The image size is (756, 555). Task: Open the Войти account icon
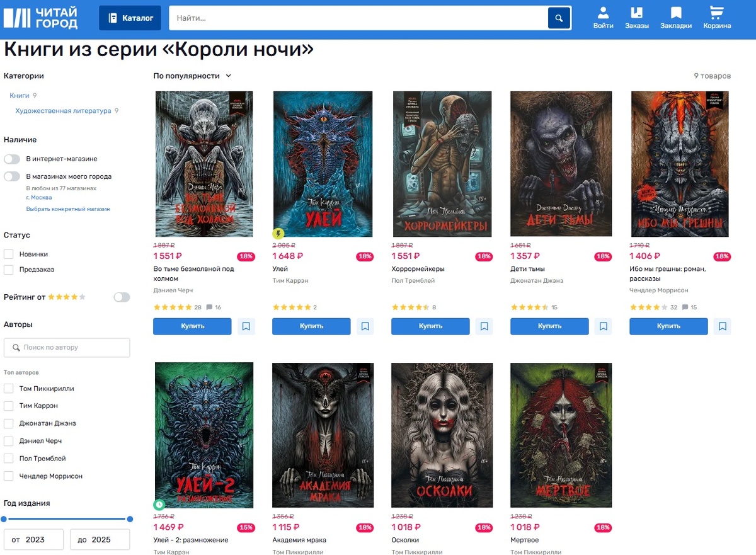pos(603,18)
